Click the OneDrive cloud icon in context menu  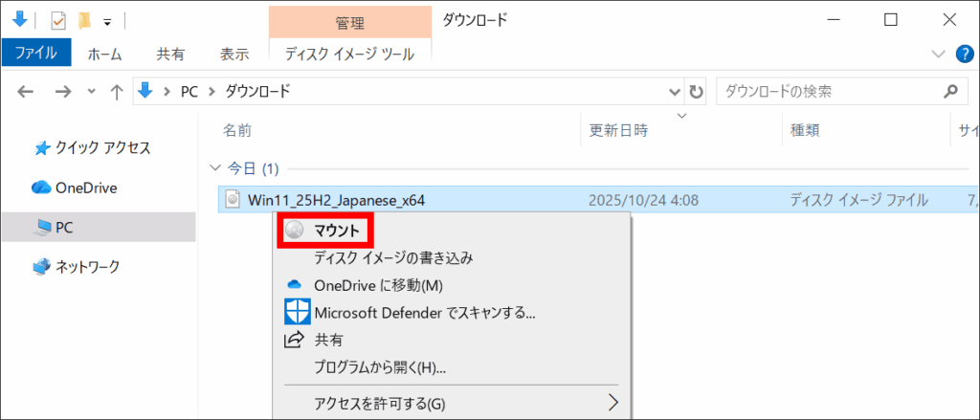(x=295, y=285)
